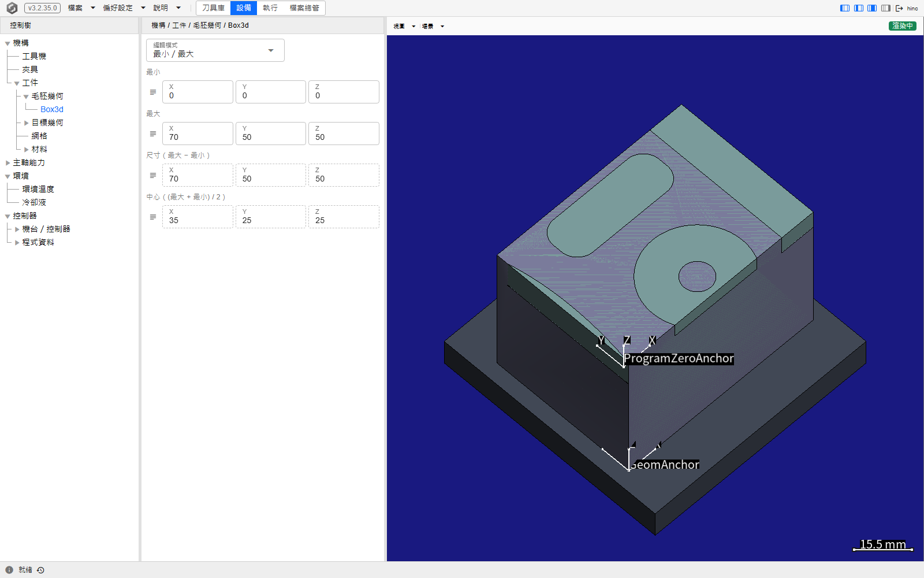Click the info icon next to 就緒
Viewport: 924px width, 578px height.
9,570
